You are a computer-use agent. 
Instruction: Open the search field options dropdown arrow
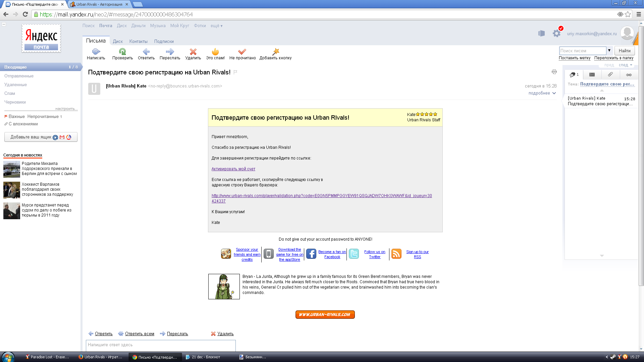pos(609,51)
